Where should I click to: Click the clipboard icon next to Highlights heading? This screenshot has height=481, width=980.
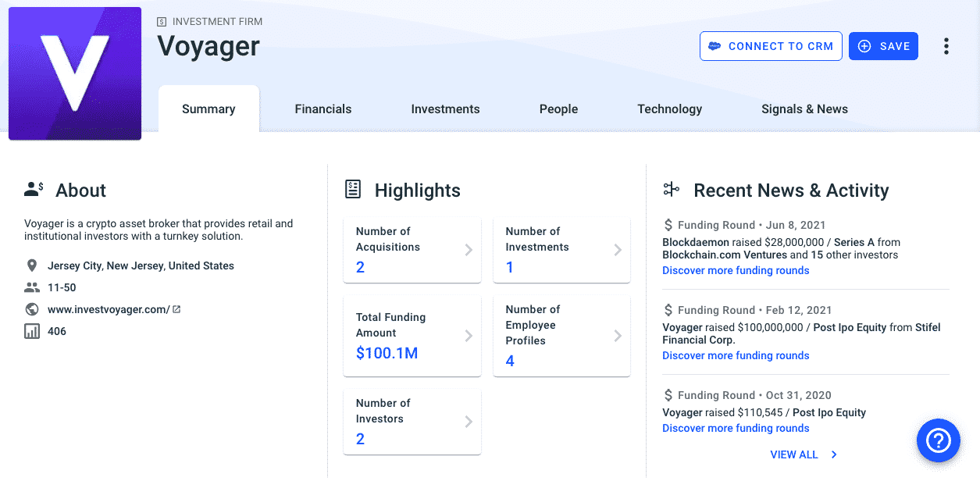352,189
